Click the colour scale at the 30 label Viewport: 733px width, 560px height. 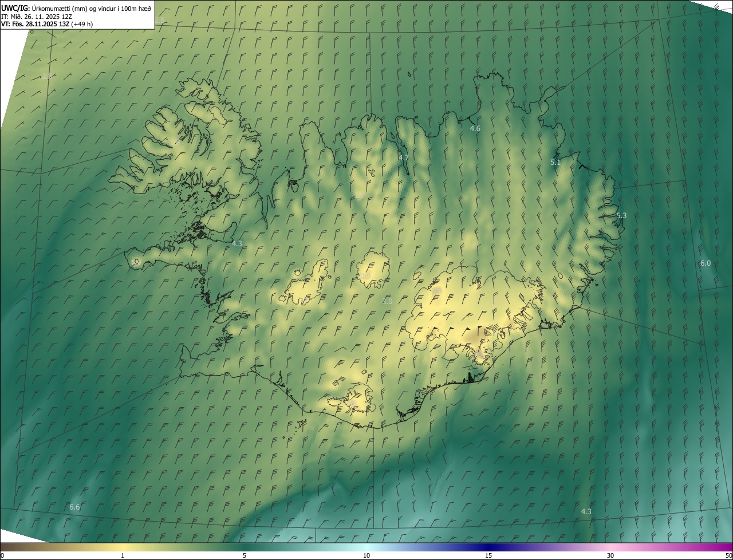610,555
